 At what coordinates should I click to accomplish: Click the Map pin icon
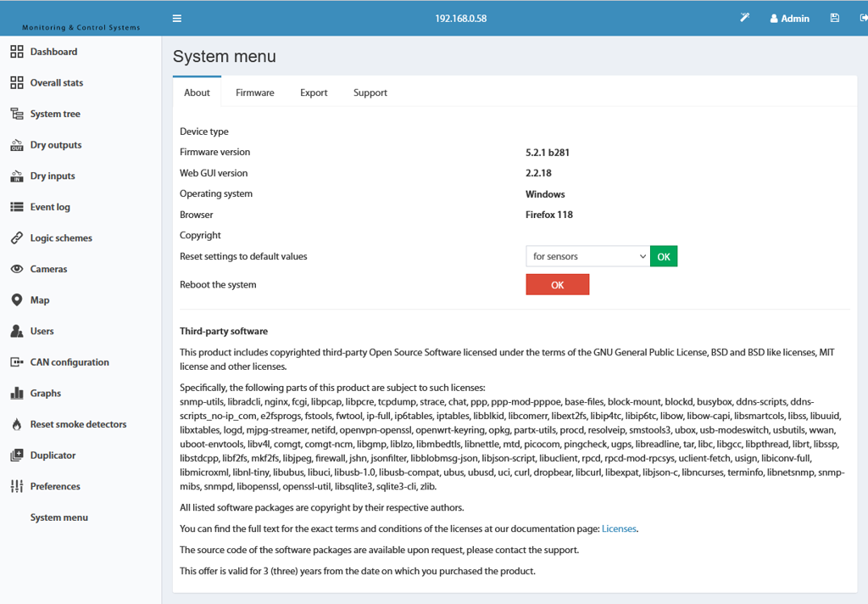coord(17,299)
